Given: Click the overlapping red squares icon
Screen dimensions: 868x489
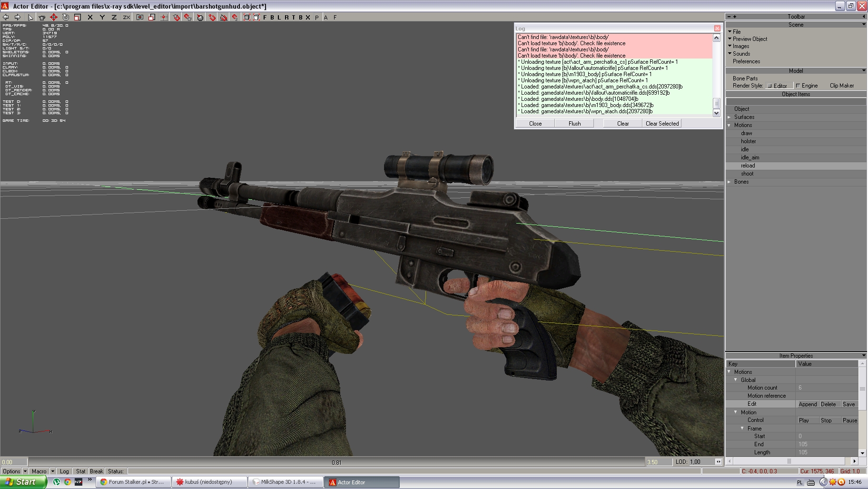Looking at the screenshot, I should click(152, 17).
